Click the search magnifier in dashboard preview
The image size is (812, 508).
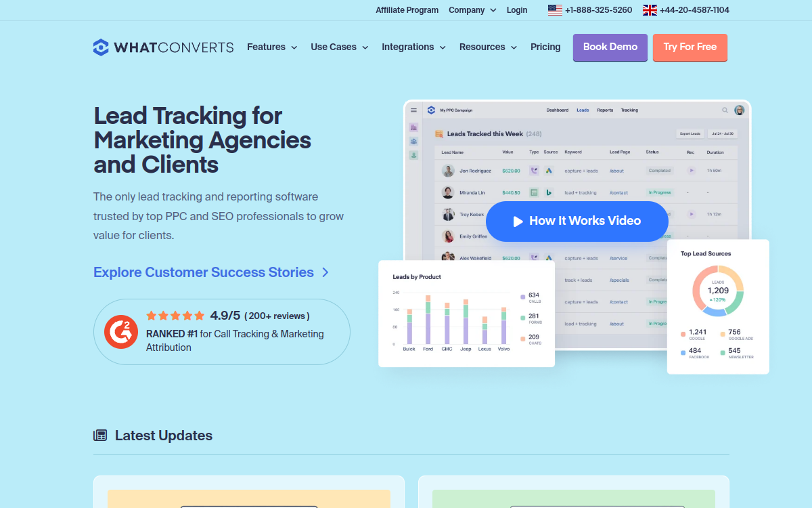[725, 110]
